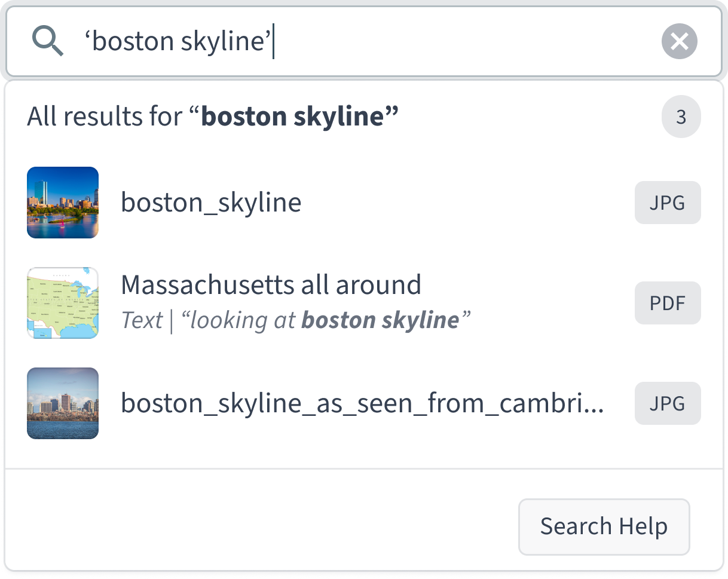Open the boston_skyline photo thumbnail
The height and width of the screenshot is (579, 728).
tap(63, 203)
